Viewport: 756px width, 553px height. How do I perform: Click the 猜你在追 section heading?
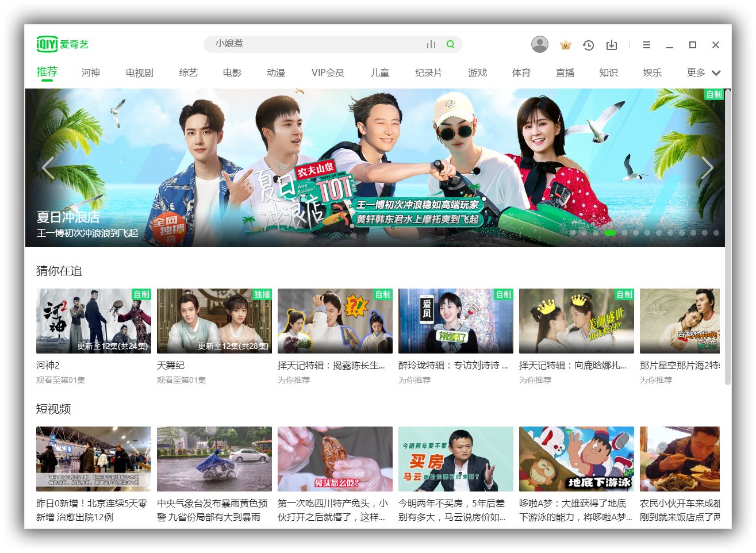59,271
